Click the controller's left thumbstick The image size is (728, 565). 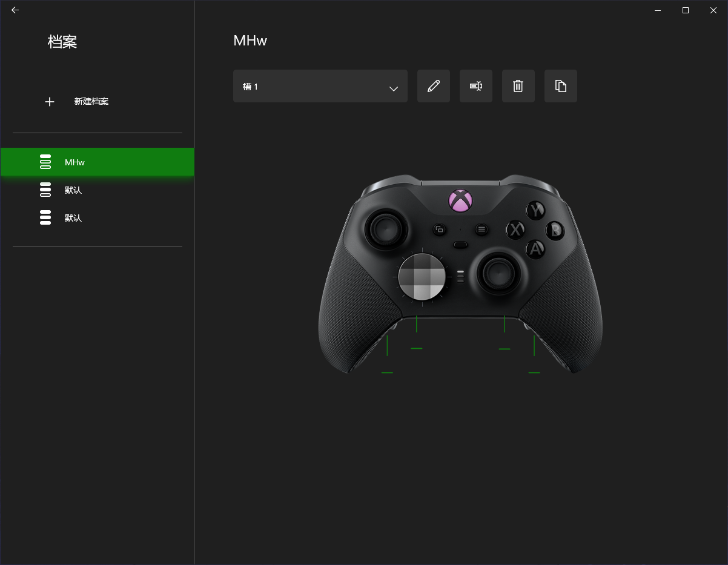pos(385,229)
